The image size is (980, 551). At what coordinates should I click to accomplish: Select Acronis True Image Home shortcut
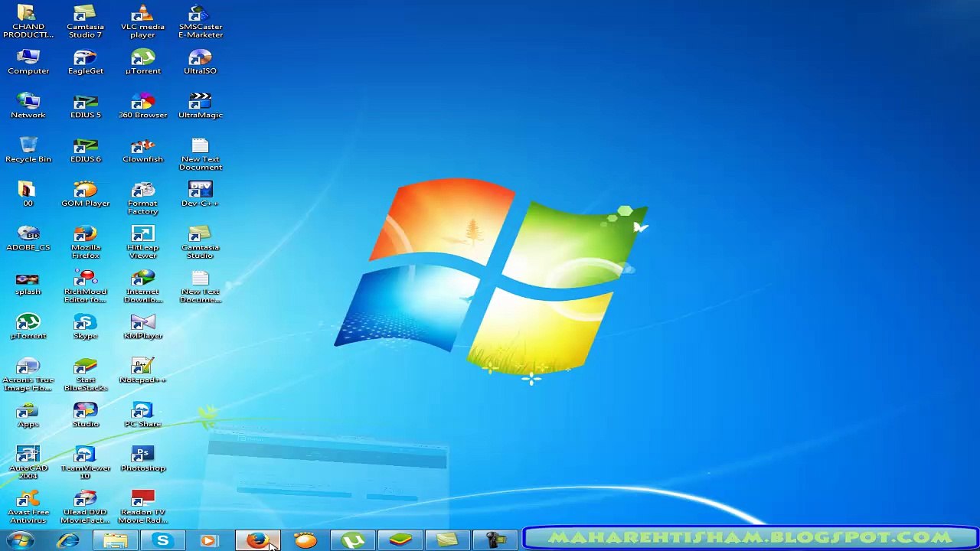click(x=28, y=375)
